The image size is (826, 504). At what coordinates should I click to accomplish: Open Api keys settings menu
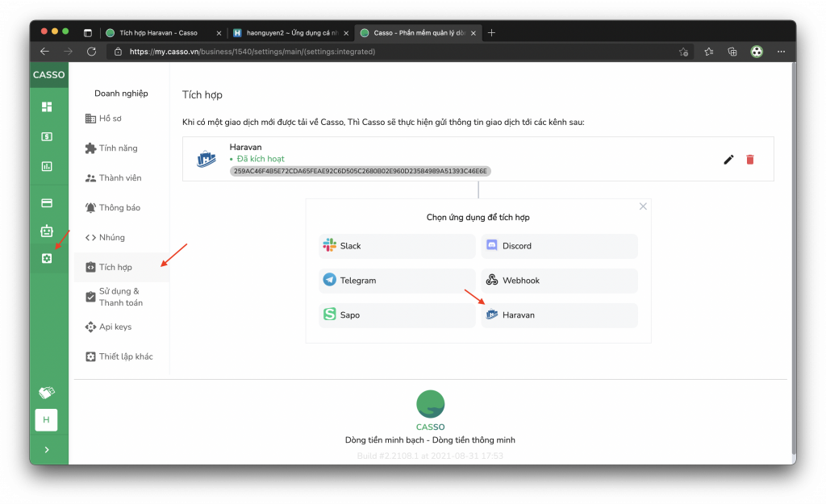point(122,327)
